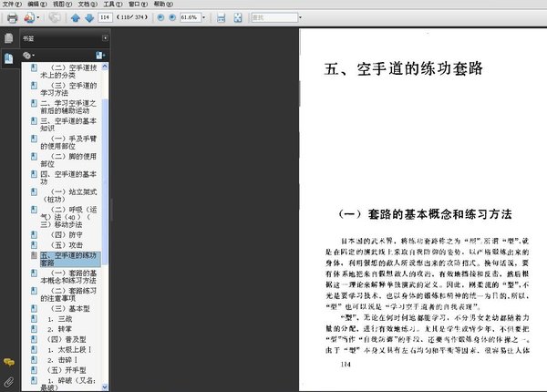Viewport: 547px width, 392px height.
Task: Click the section heading (一)套路的基本概念和练习方法
Action: pyautogui.click(x=425, y=214)
